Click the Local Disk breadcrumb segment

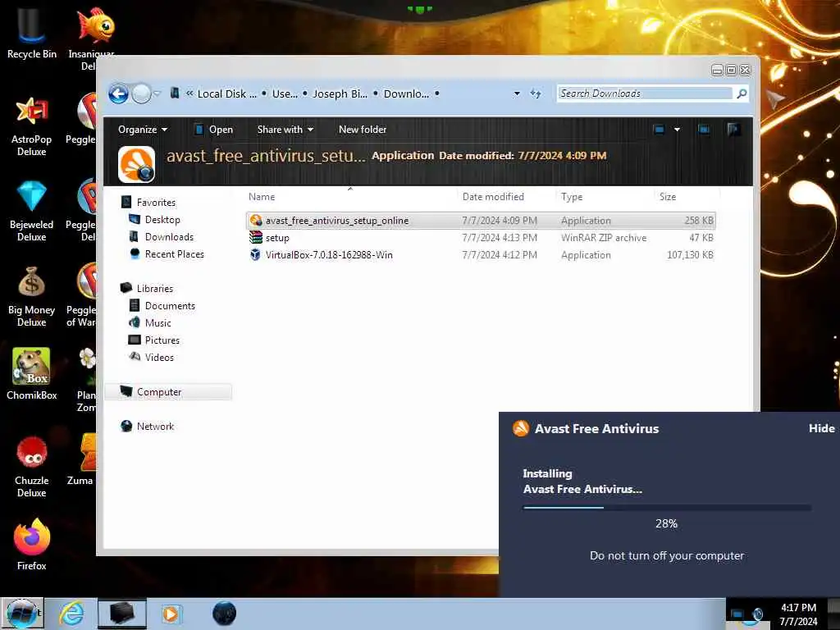pyautogui.click(x=226, y=94)
